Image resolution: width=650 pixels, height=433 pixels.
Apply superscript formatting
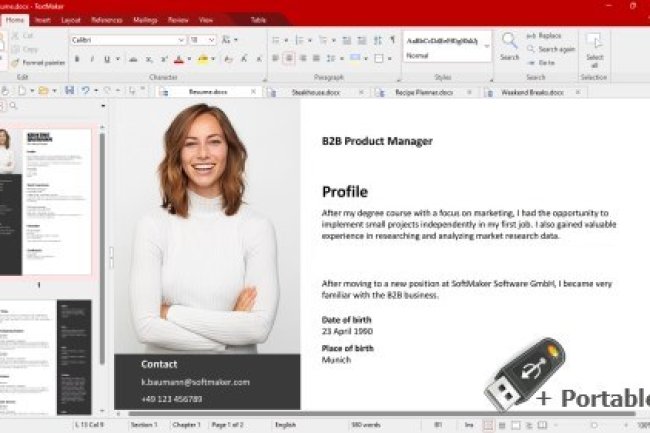tap(164, 59)
